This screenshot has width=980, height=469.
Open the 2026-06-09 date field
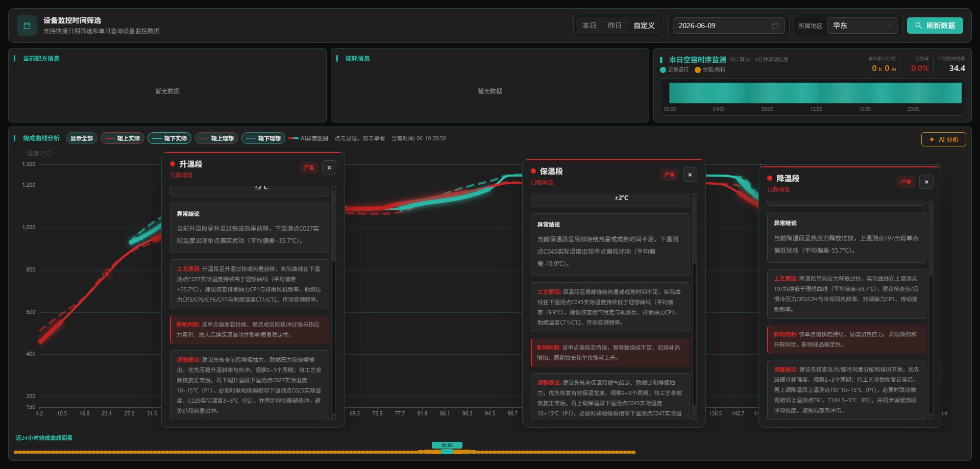(x=728, y=26)
